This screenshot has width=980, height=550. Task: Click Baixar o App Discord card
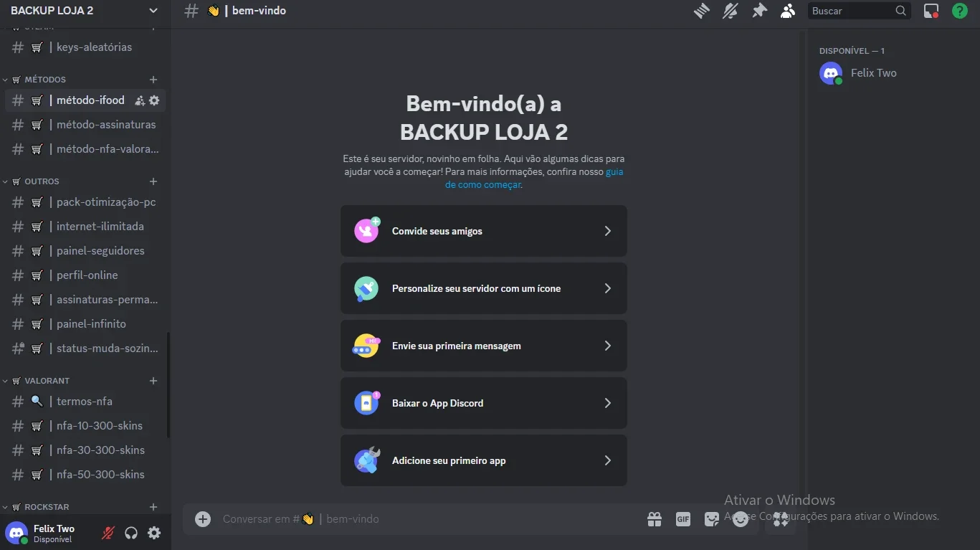pos(484,403)
